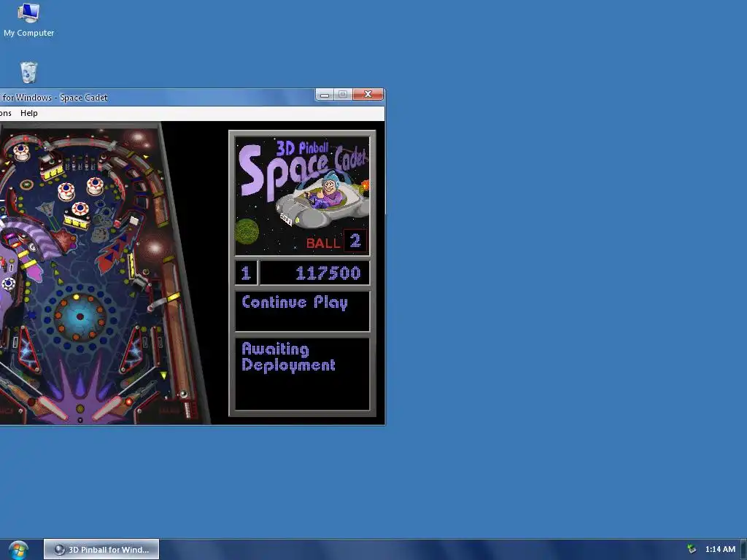The width and height of the screenshot is (747, 560).
Task: Click the 'Awaiting Deployment' status text
Action: pos(288,357)
